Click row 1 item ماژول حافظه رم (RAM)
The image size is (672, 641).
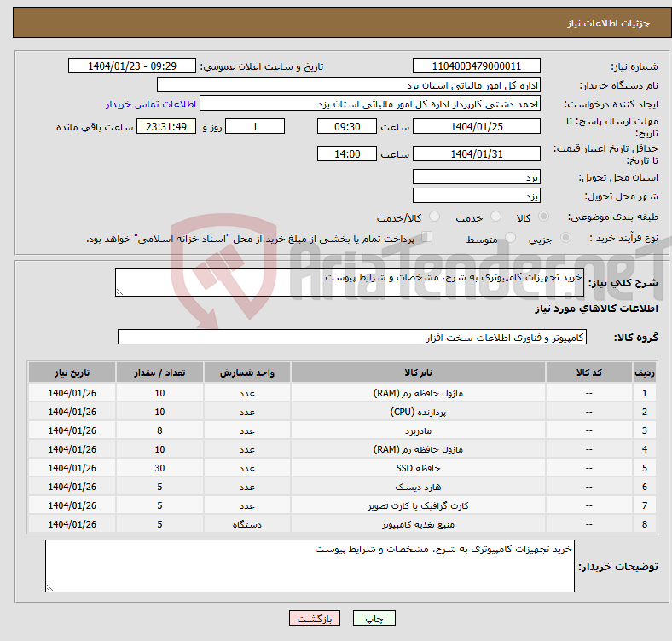tap(418, 393)
